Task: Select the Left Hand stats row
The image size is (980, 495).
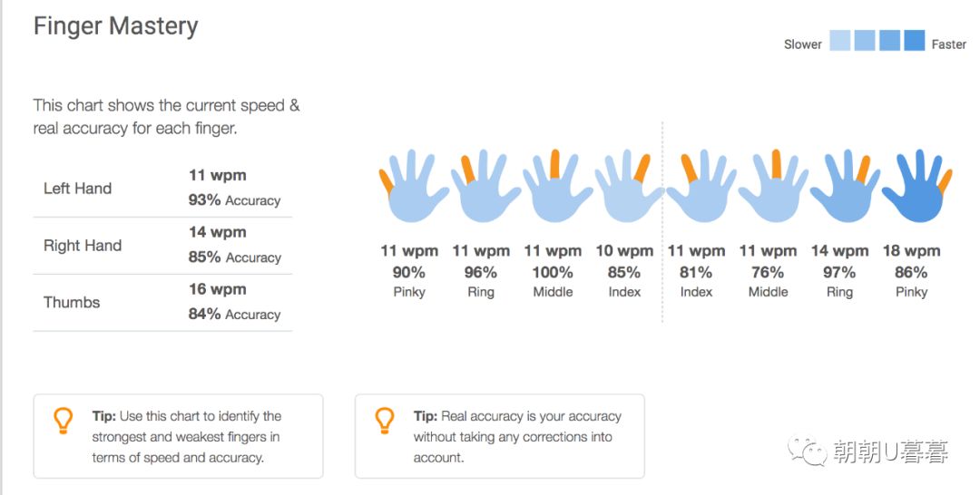Action: tap(162, 189)
